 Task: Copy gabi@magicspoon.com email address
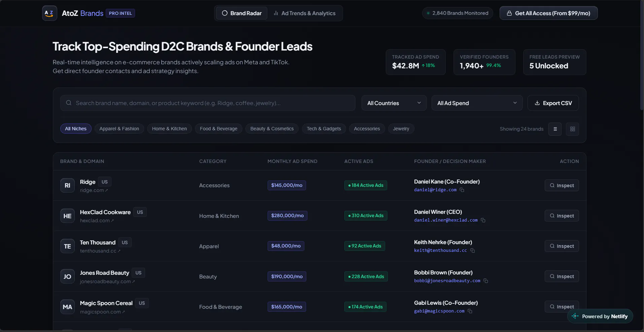[x=470, y=311]
